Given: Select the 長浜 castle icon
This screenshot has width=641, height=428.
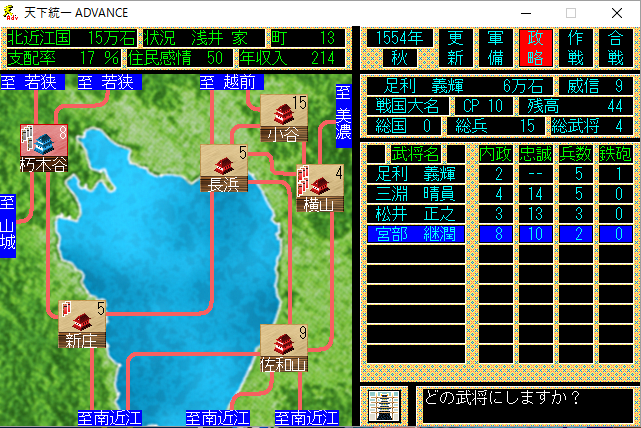Looking at the screenshot, I should coord(224,168).
